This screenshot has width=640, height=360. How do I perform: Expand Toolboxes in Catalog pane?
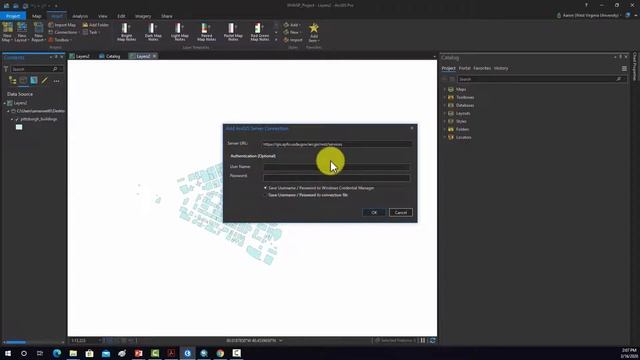(444, 97)
